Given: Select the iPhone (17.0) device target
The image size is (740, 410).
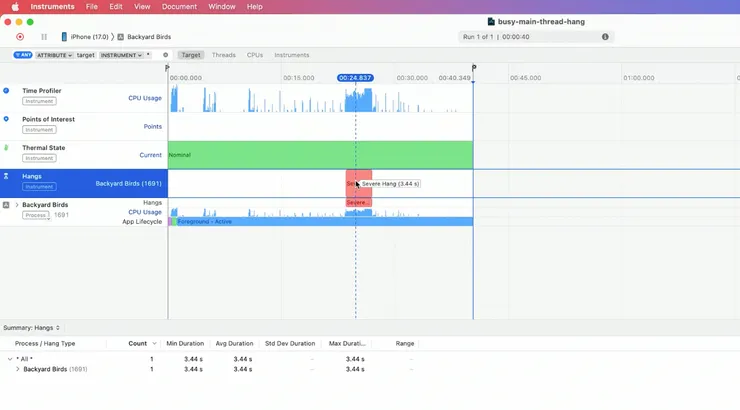Looking at the screenshot, I should point(85,37).
